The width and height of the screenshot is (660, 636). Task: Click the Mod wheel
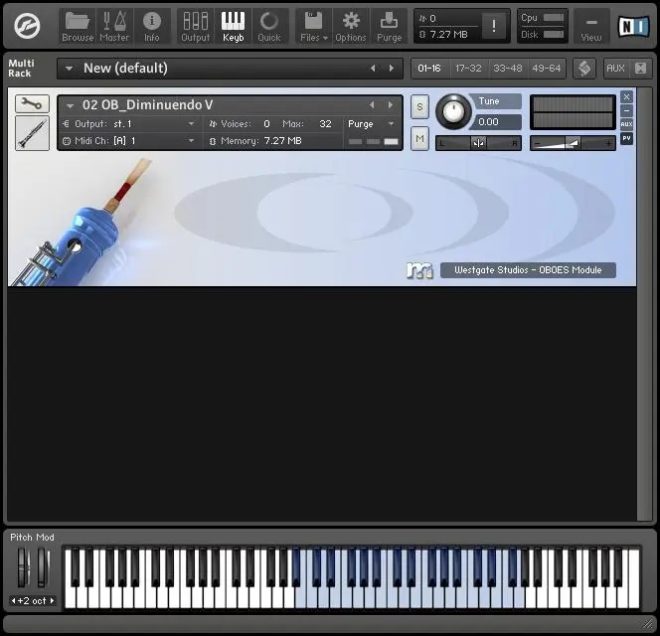click(43, 567)
